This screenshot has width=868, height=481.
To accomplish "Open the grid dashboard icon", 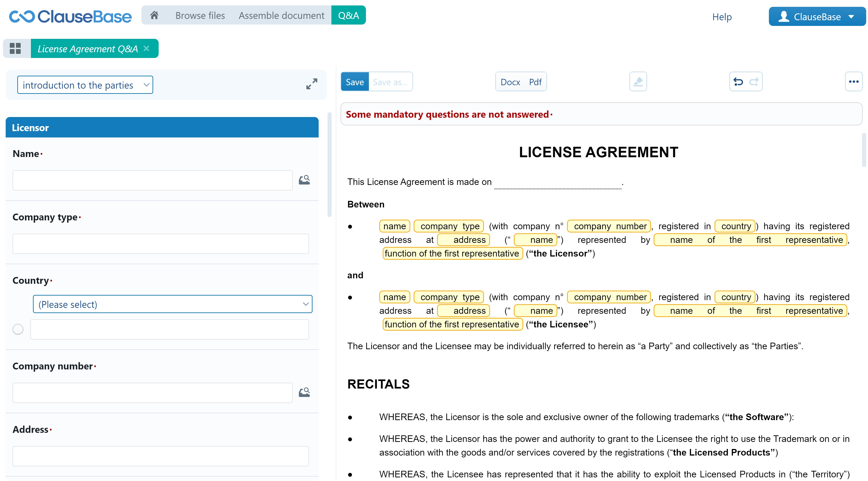I will click(15, 48).
